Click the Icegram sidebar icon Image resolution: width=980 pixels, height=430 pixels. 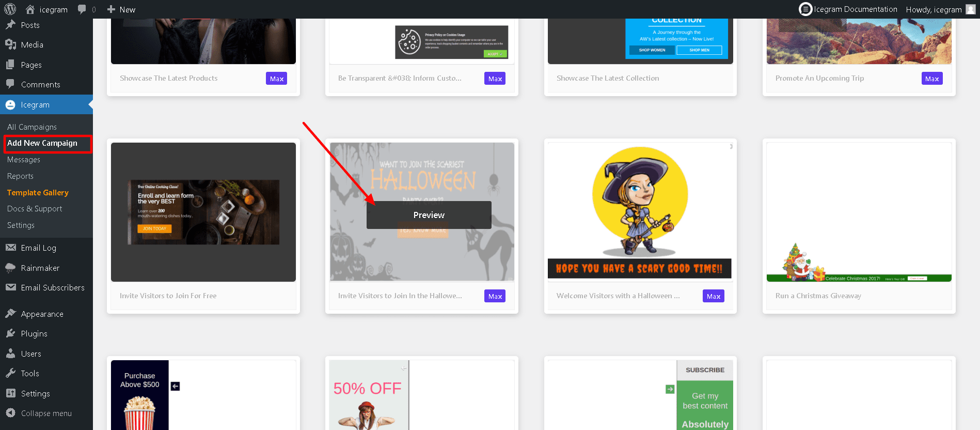pos(10,104)
